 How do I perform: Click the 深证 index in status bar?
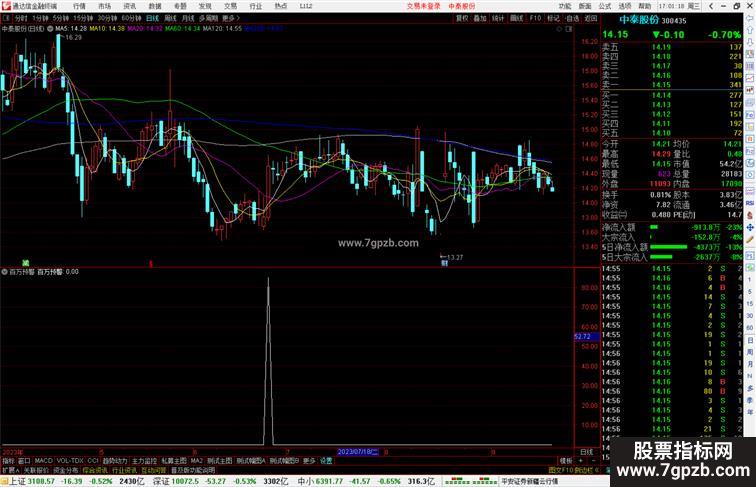(161, 481)
